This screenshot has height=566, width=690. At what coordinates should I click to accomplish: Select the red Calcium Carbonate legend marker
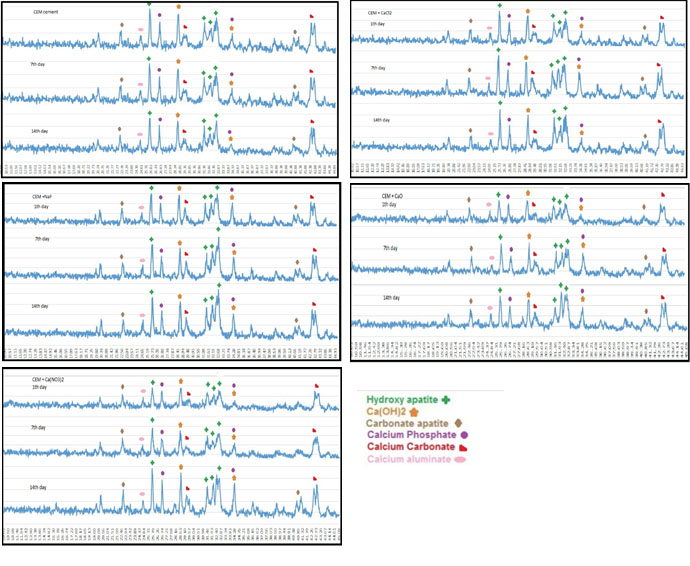465,447
